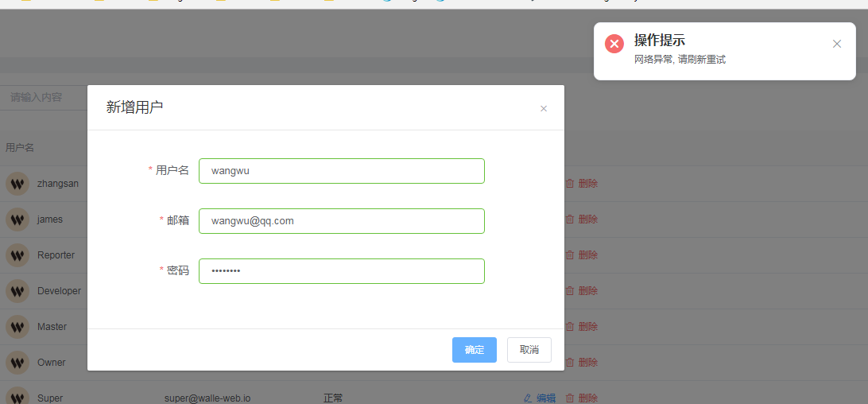The height and width of the screenshot is (404, 868).
Task: Click 删除 in the zhangsan row
Action: coord(588,184)
